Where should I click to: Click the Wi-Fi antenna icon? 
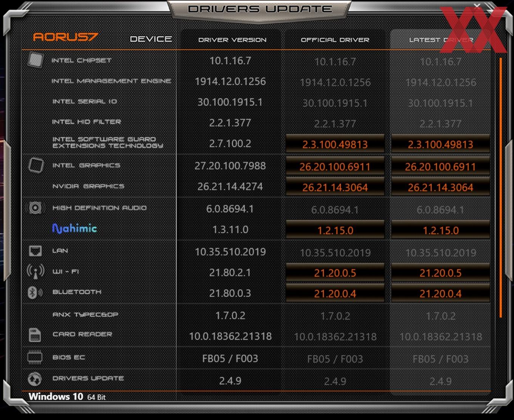(x=36, y=271)
